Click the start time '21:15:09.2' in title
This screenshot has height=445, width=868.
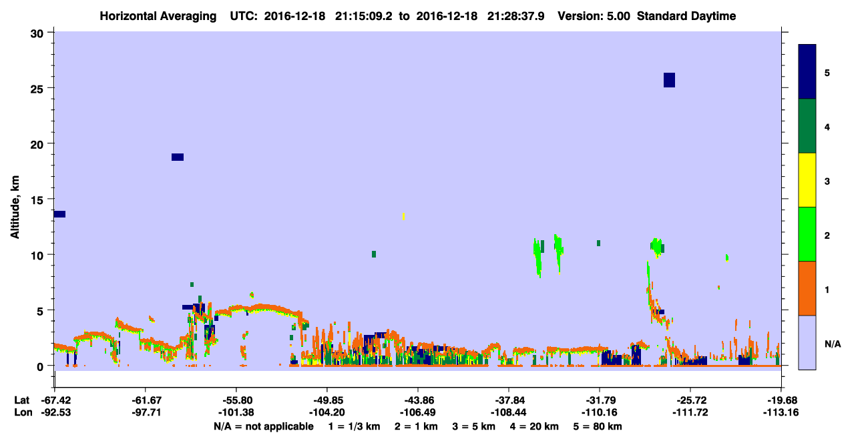(x=365, y=16)
